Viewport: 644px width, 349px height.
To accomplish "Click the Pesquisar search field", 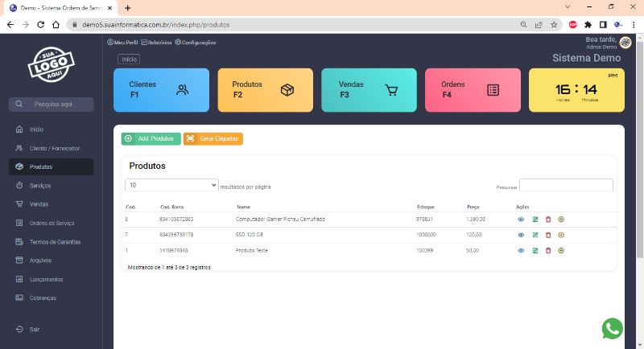I will [x=566, y=186].
